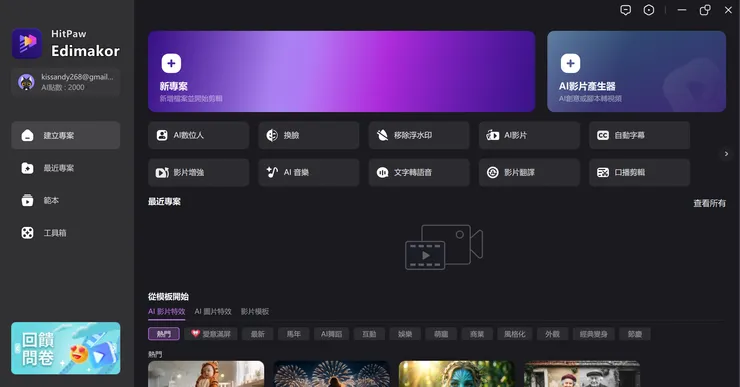Select the 互動 filter chip
This screenshot has height=387, width=740.
369,334
